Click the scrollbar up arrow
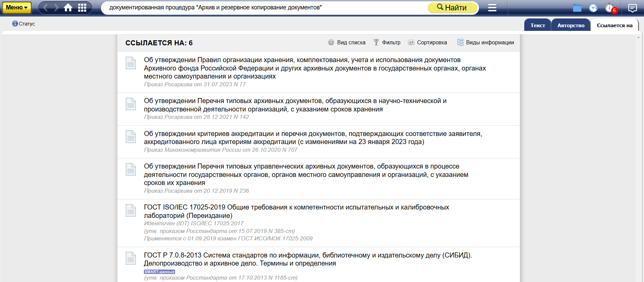The image size is (644, 282). [x=638, y=37]
